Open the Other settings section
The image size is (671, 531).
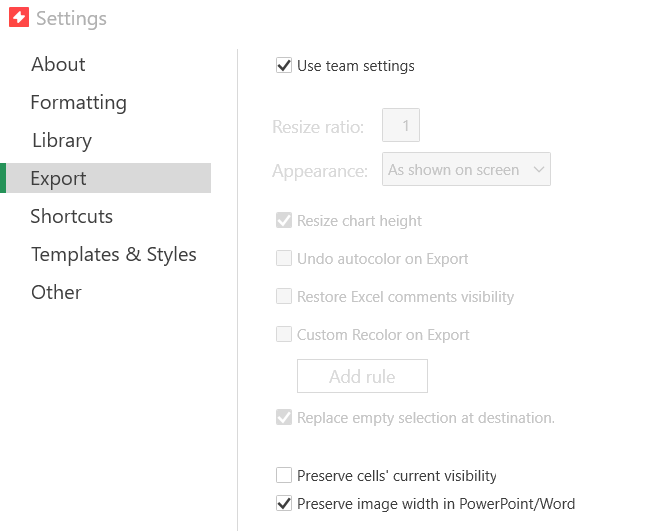56,293
